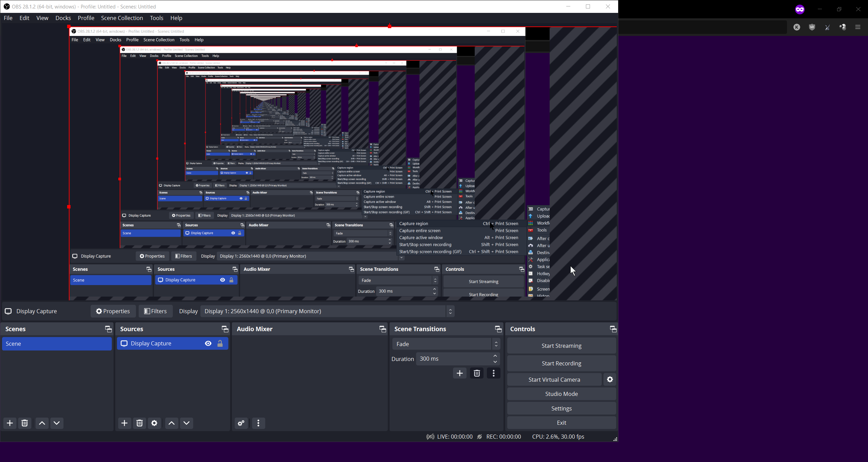868x462 pixels.
Task: Hide the Display Capture source
Action: tap(208, 343)
